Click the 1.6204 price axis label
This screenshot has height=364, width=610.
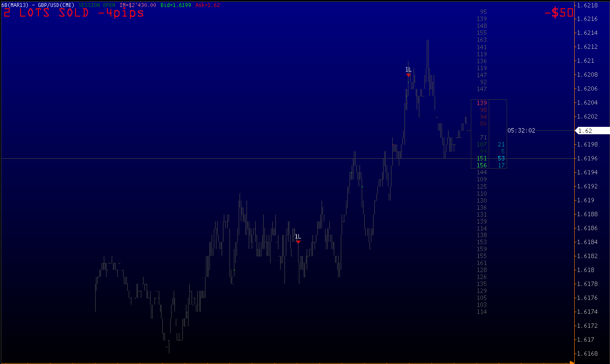[x=587, y=103]
